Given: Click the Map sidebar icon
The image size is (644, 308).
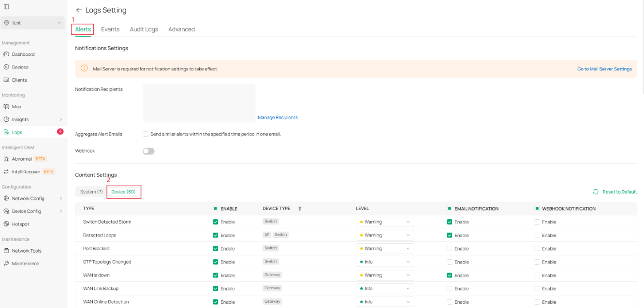Looking at the screenshot, I should [x=6, y=106].
